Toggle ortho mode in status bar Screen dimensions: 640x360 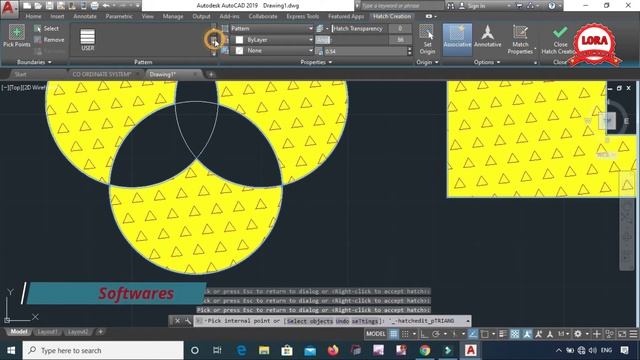(424, 334)
